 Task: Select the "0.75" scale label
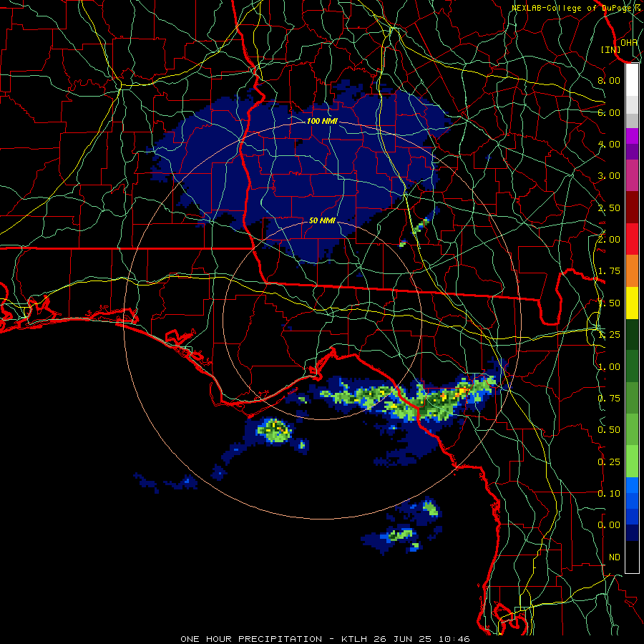click(609, 398)
